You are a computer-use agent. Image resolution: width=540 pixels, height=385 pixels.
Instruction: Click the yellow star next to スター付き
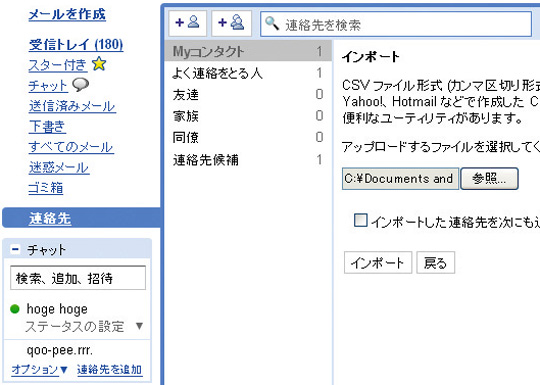99,64
